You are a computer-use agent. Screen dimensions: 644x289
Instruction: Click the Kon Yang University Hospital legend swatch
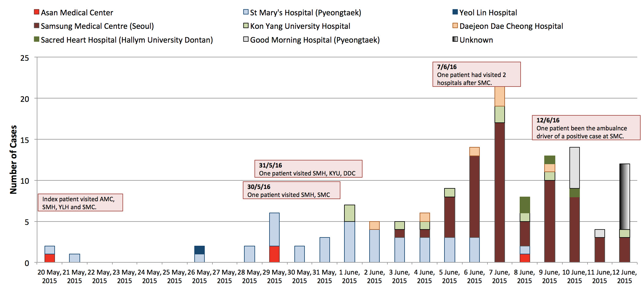pos(246,26)
